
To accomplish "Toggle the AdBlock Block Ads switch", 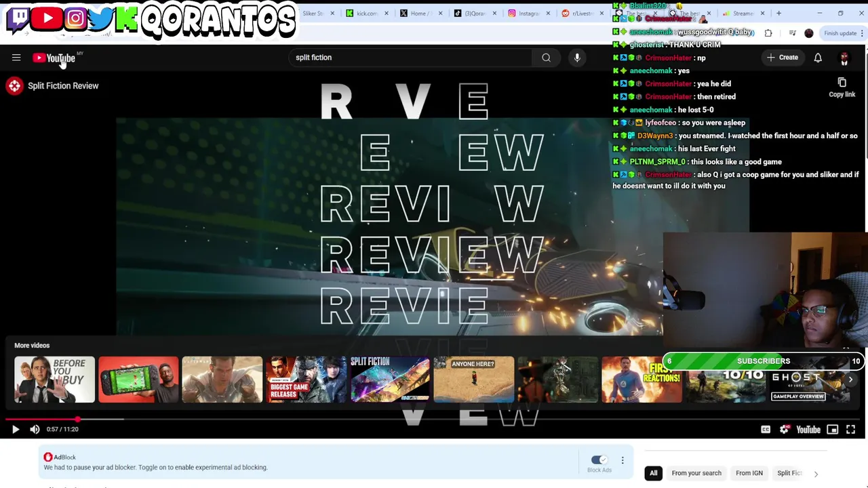I will pos(599,460).
